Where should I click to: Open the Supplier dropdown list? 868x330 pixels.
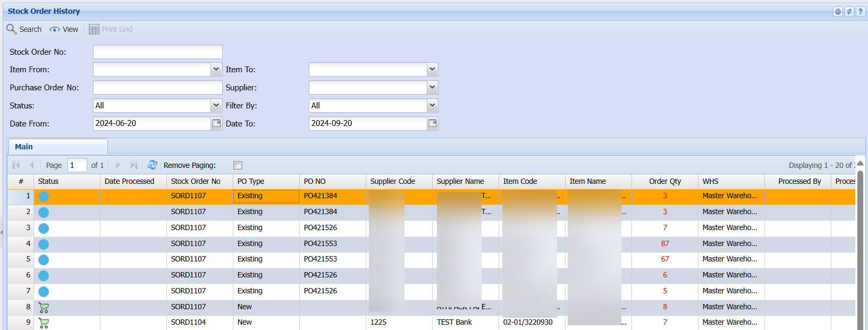[x=433, y=87]
